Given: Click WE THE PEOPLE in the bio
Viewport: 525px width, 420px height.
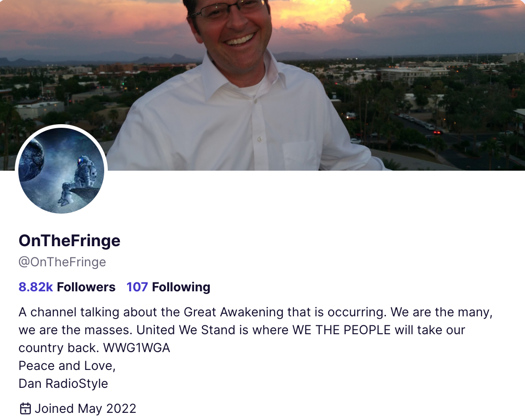Looking at the screenshot, I should click(342, 330).
